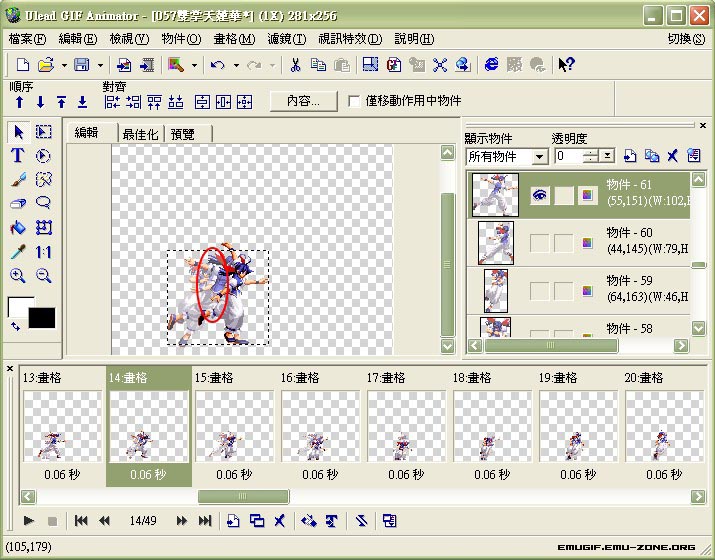The image size is (715, 560).
Task: Toggle lock box of 物件 - 60
Action: (564, 243)
